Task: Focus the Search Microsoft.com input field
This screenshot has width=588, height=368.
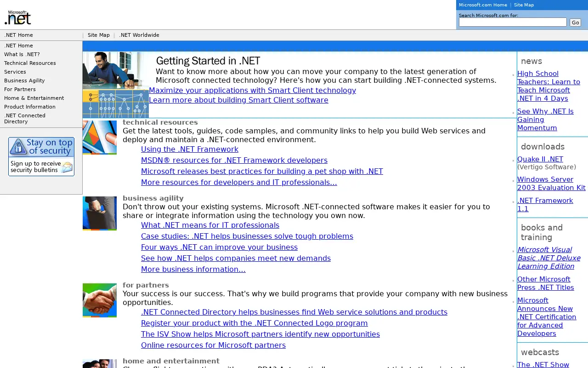Action: [513, 22]
